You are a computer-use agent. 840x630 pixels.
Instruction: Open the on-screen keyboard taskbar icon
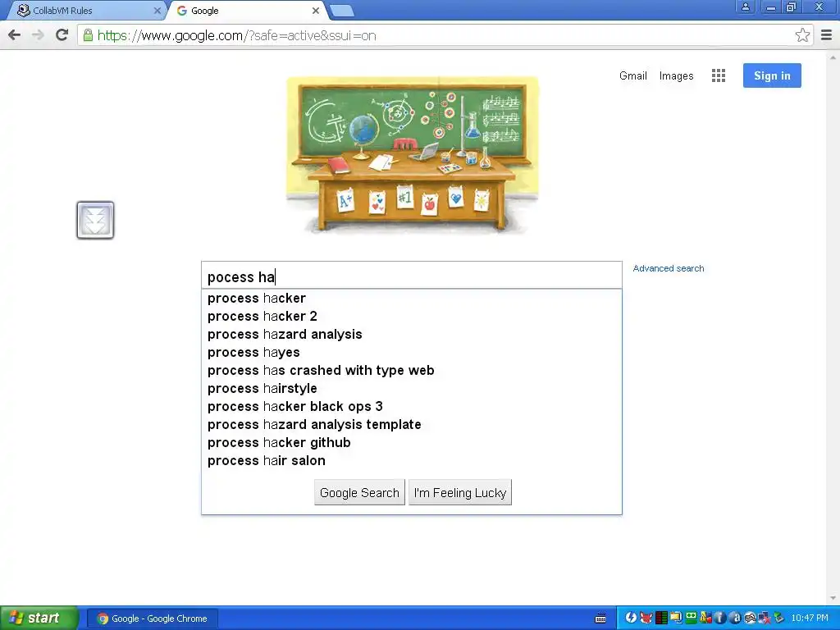tap(600, 618)
